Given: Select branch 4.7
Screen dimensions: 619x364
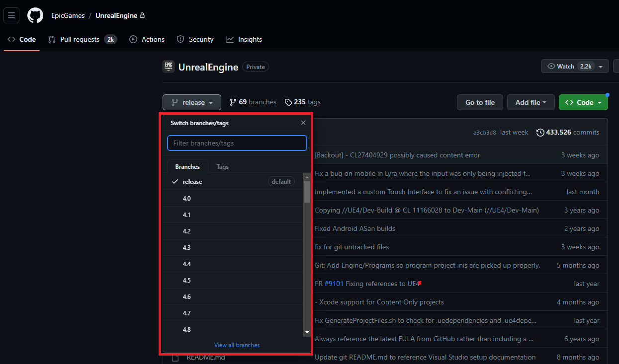Looking at the screenshot, I should point(233,313).
